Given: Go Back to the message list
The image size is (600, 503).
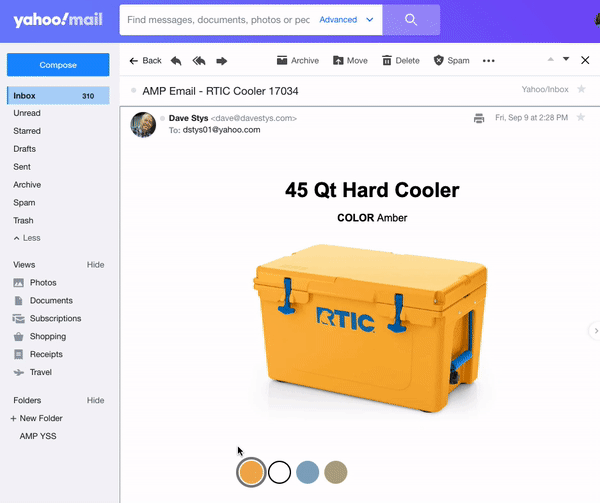Looking at the screenshot, I should pyautogui.click(x=145, y=60).
